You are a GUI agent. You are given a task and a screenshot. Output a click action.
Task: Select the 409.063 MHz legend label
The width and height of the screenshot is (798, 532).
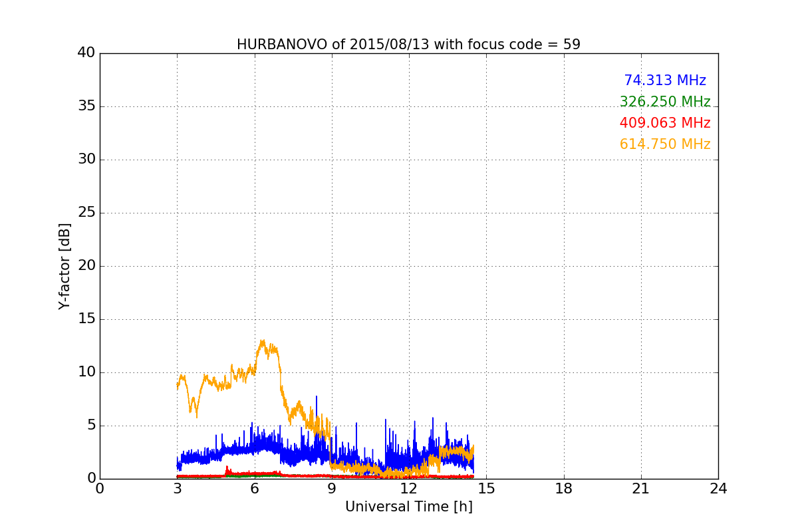coord(665,123)
